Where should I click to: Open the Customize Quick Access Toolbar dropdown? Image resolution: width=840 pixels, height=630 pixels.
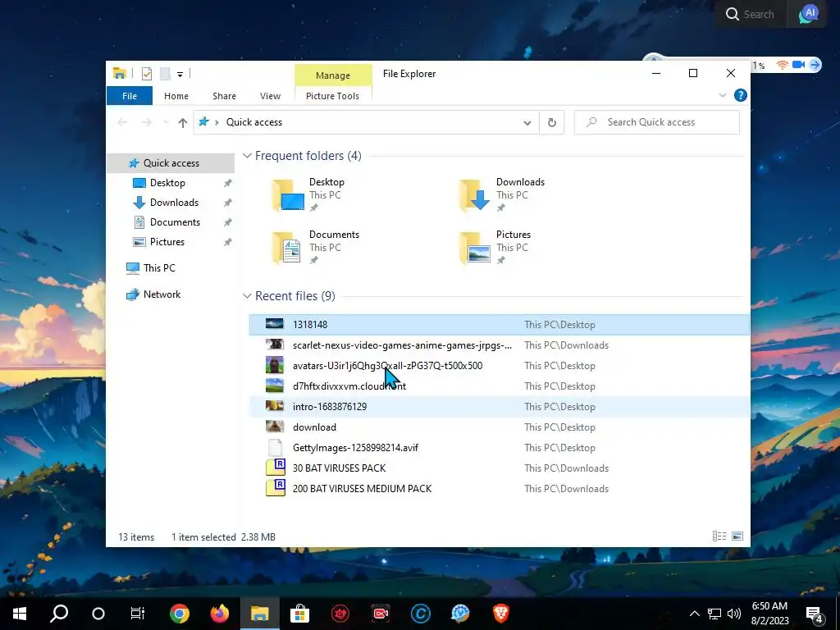(x=180, y=74)
